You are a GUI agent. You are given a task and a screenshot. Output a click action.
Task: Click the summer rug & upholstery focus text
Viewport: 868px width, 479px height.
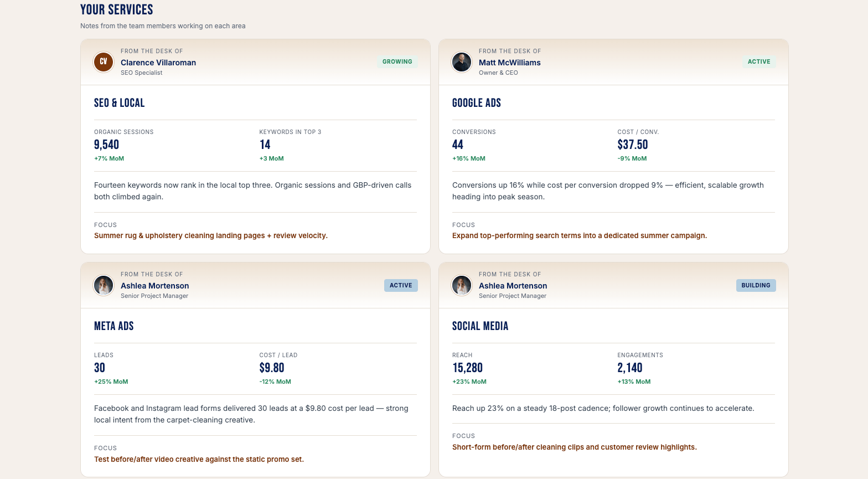[x=211, y=235]
